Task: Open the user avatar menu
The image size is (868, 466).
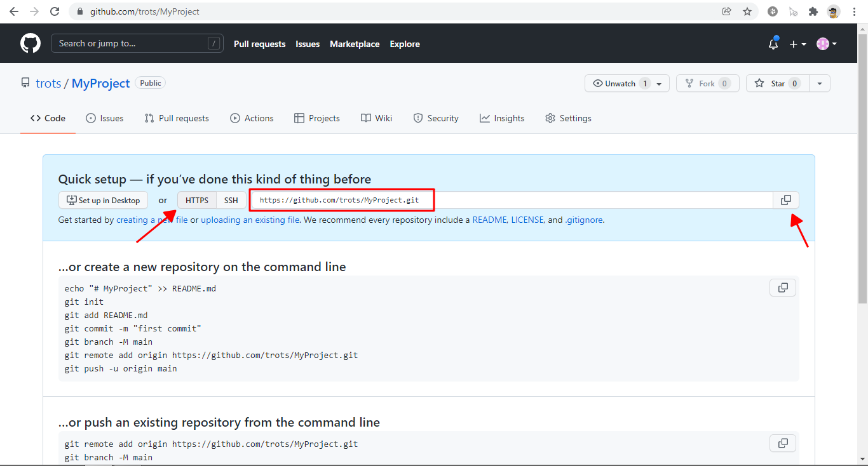Action: pos(827,44)
